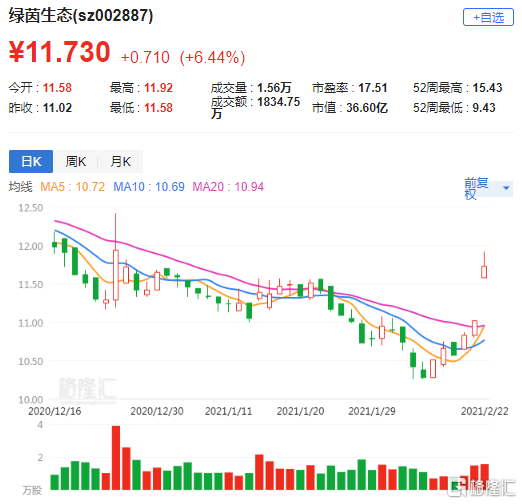This screenshot has width=522, height=504.
Task: Select the 2021/1/20 date axis label
Action: point(300,411)
